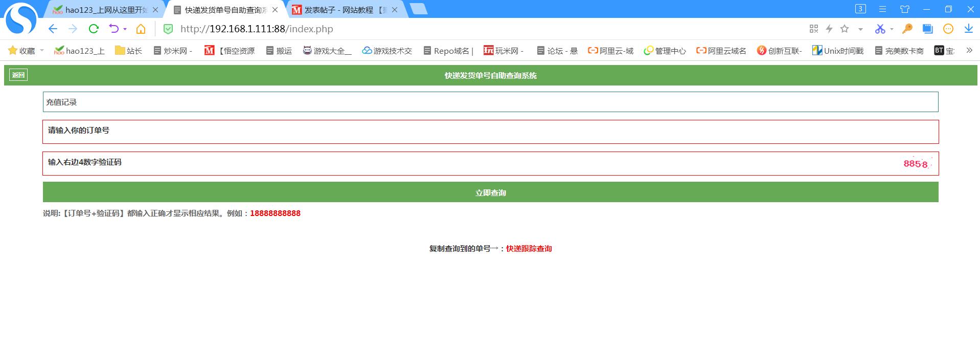Click the blue back navigation arrow
Viewport: 980px width, 346px height.
tap(53, 29)
